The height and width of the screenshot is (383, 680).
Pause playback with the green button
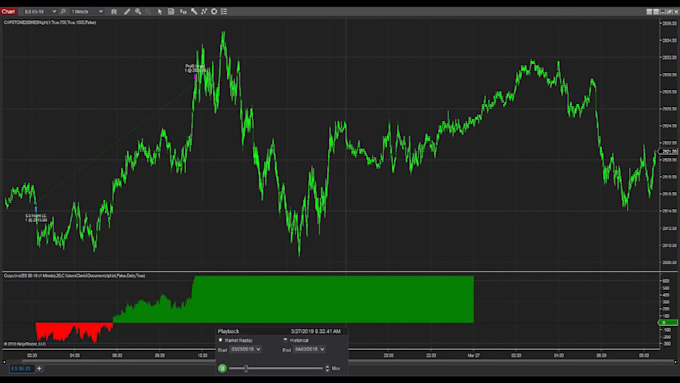(222, 368)
